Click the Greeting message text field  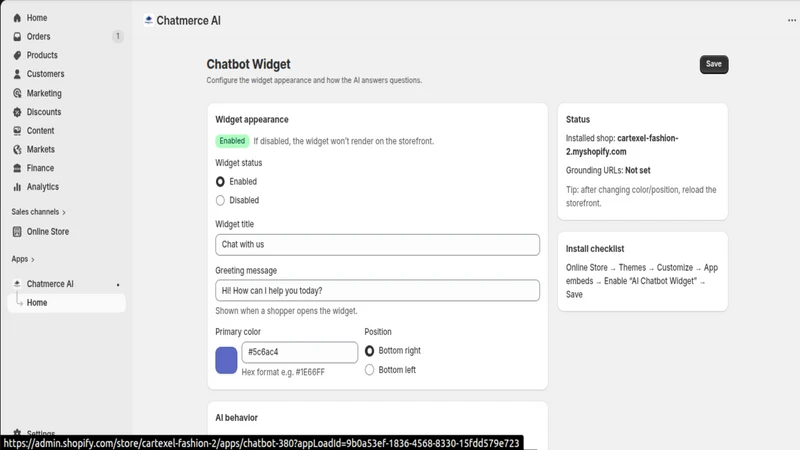pos(377,290)
